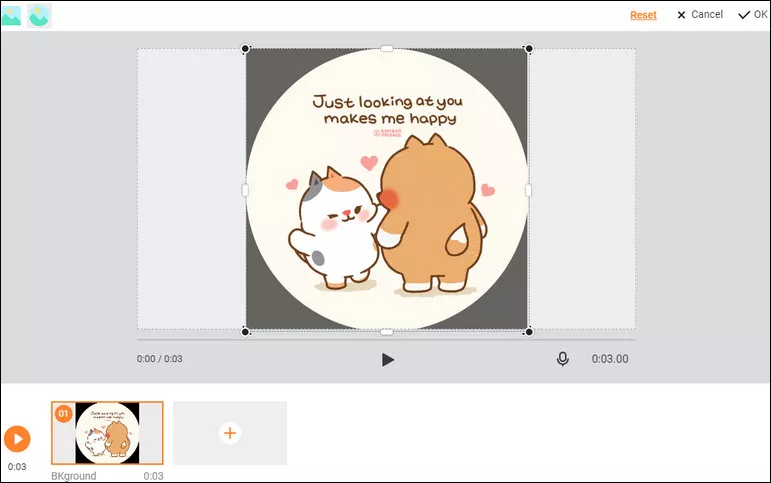Add a new clip with plus button
This screenshot has width=771, height=483.
click(x=230, y=433)
